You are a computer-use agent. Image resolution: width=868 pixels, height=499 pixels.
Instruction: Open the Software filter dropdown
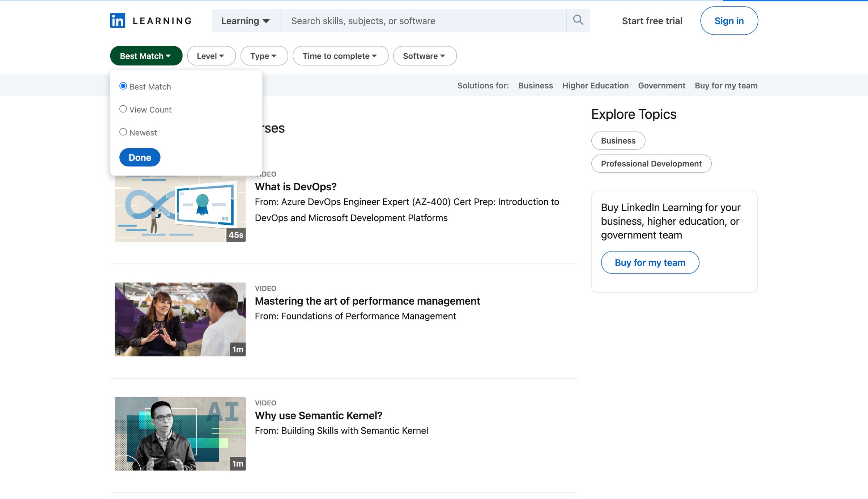pyautogui.click(x=425, y=56)
